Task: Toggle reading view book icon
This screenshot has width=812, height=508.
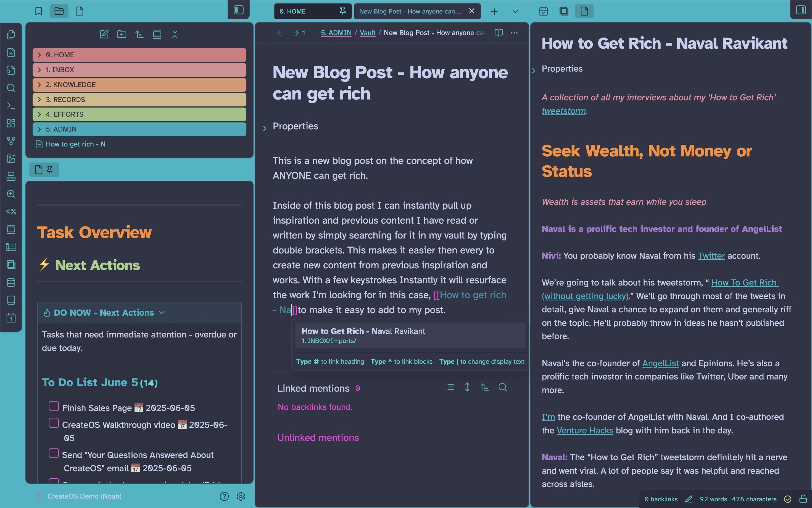Action: click(x=499, y=33)
